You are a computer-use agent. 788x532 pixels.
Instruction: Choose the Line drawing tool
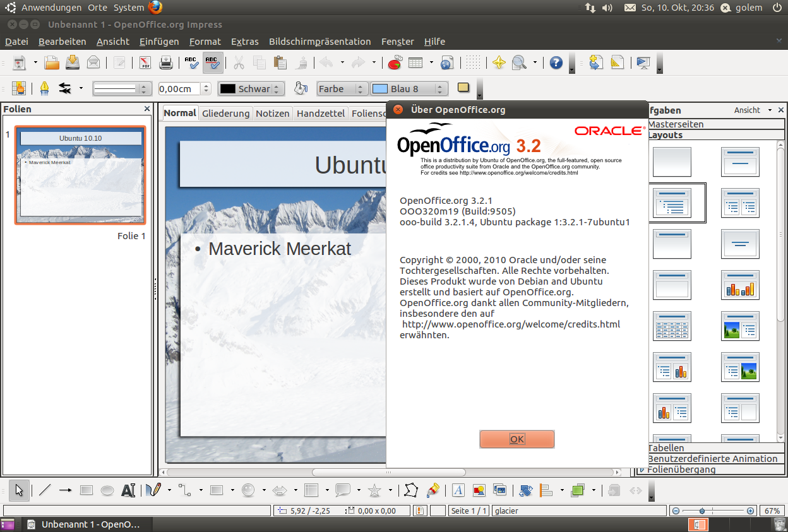coord(45,490)
